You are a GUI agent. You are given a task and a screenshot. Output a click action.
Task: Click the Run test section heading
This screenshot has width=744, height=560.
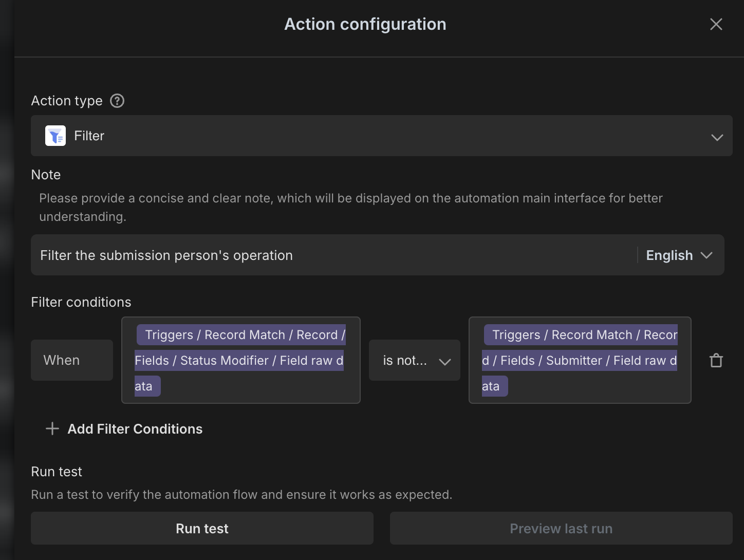tap(57, 472)
